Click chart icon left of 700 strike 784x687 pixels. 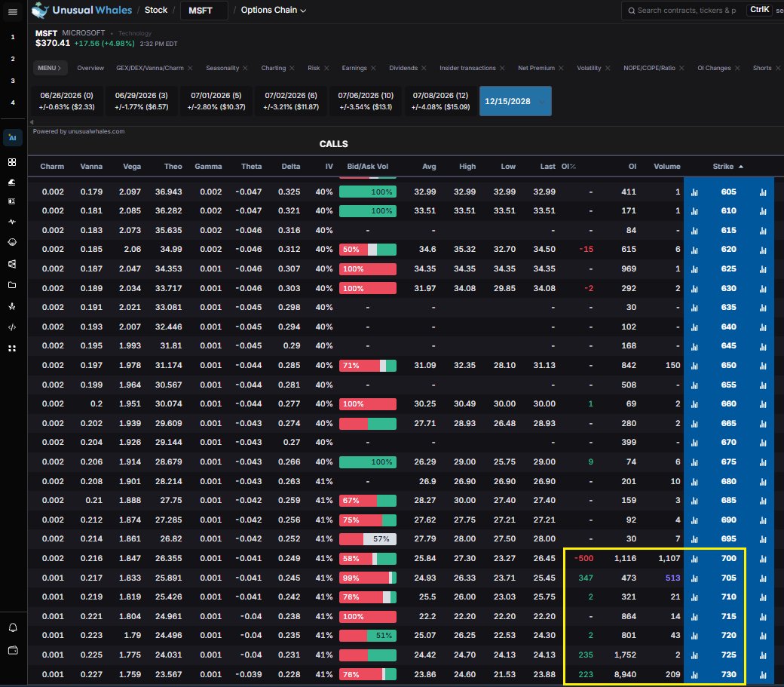pyautogui.click(x=694, y=559)
